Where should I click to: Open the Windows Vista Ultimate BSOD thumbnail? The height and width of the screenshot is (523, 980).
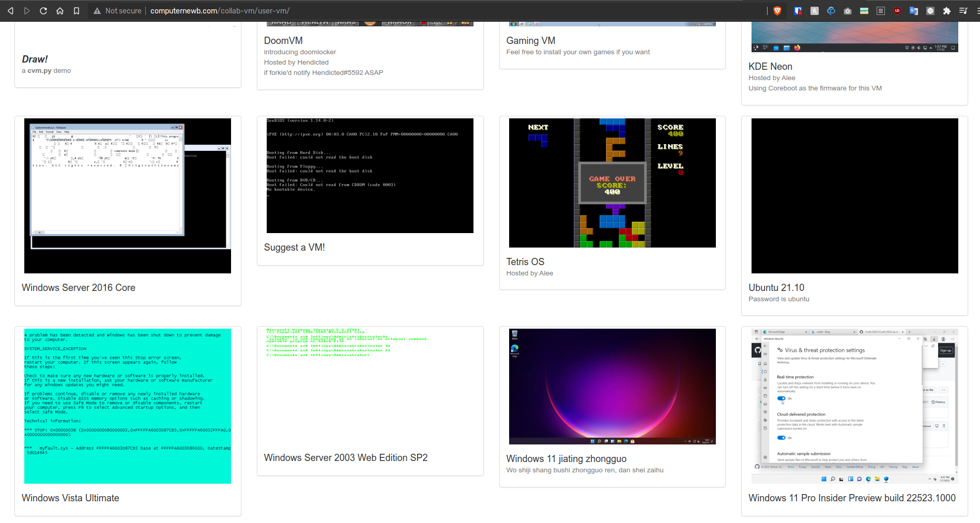coord(128,406)
